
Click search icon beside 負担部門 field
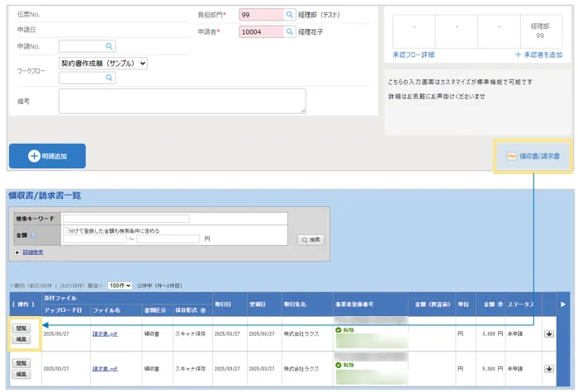(x=290, y=15)
